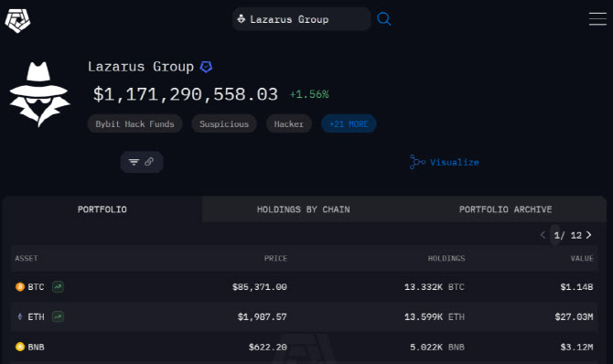Click the Suspicious tag
Viewport: 613px width, 364px height.
tap(224, 124)
